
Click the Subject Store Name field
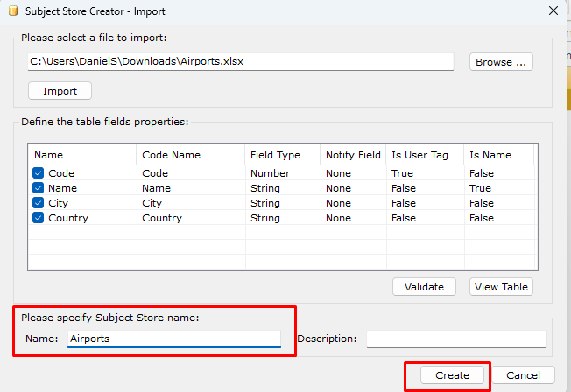coord(174,339)
